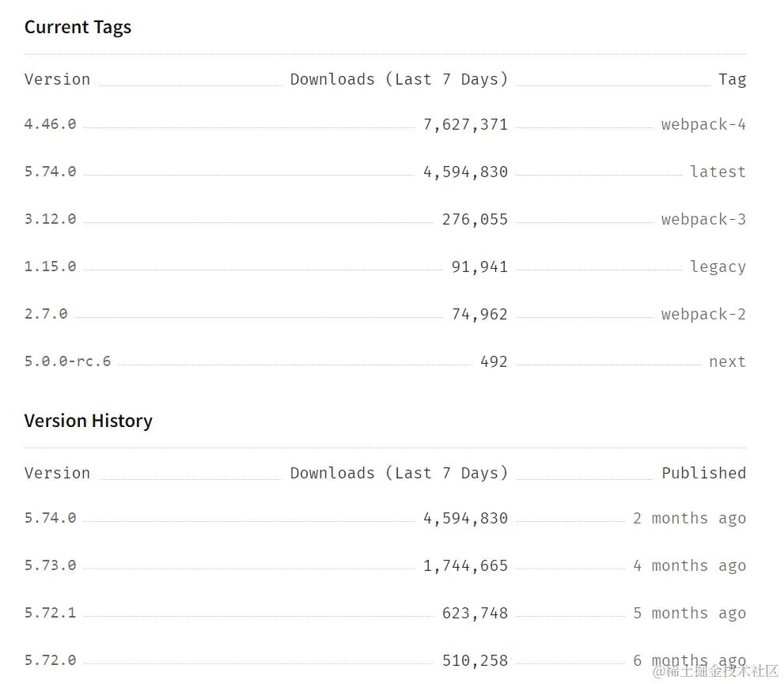784x684 pixels.
Task: Select version 1.15.0 in Current Tags
Action: coord(51,266)
